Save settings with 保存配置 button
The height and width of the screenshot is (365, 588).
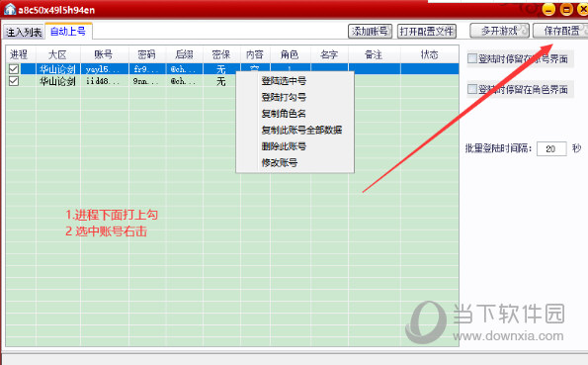point(561,31)
